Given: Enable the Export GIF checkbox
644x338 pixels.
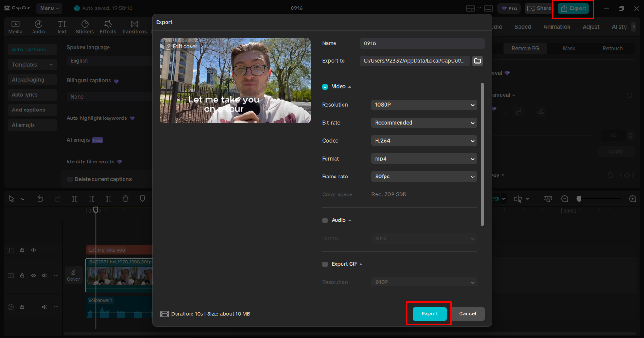Looking at the screenshot, I should coord(325,264).
